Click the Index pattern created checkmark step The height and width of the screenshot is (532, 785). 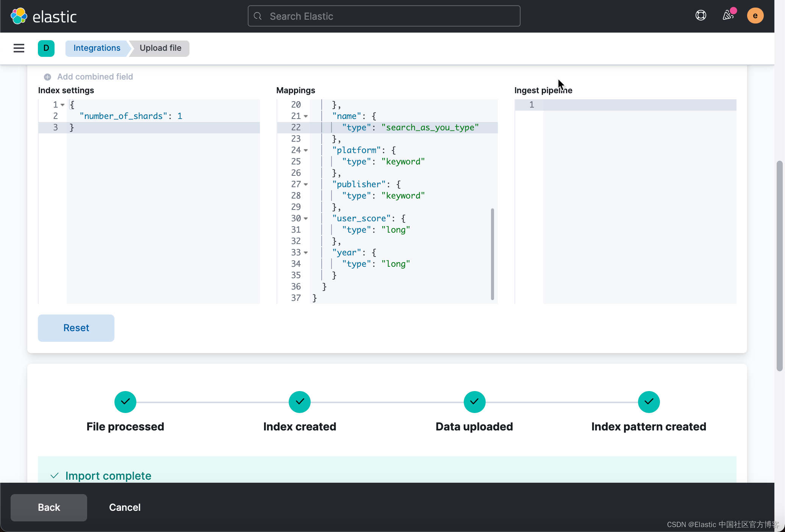[649, 402]
